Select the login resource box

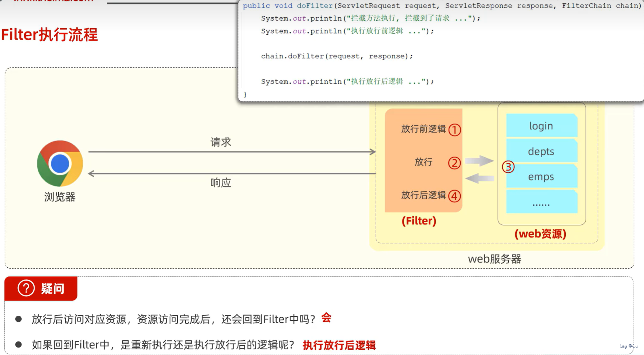click(541, 126)
